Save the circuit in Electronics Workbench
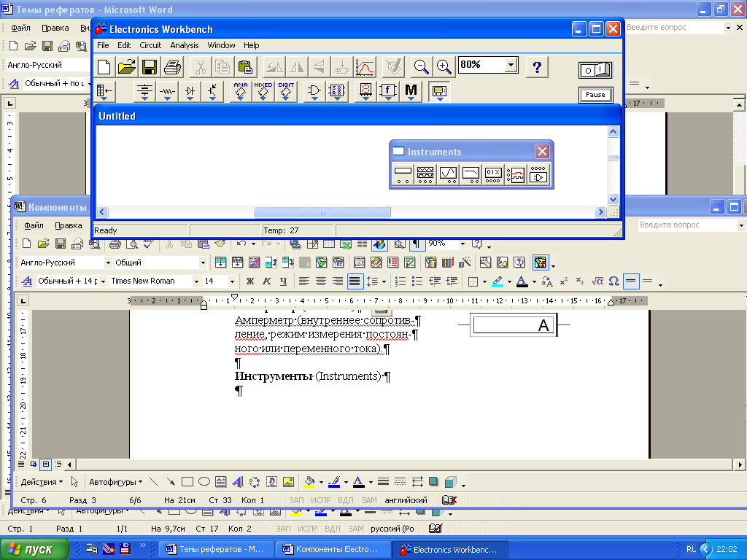Viewport: 747px width, 560px height. coord(150,66)
